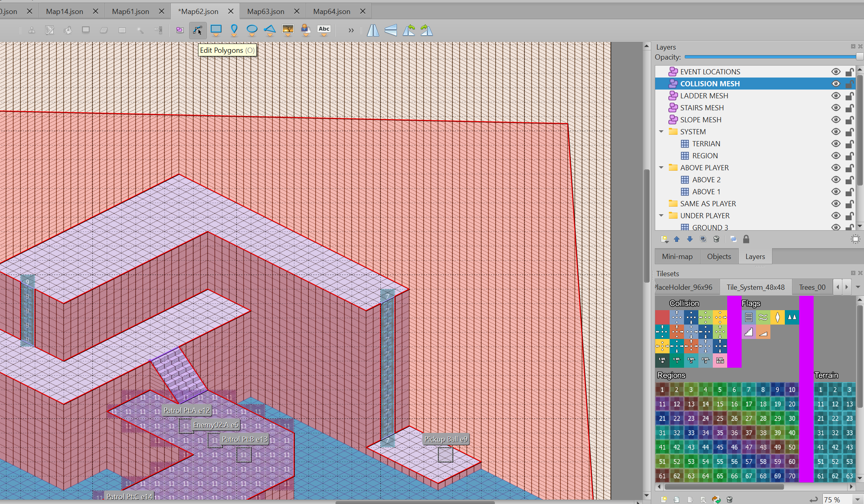Image resolution: width=864 pixels, height=504 pixels.
Task: Lock the ABOVE 2 layer
Action: point(850,179)
